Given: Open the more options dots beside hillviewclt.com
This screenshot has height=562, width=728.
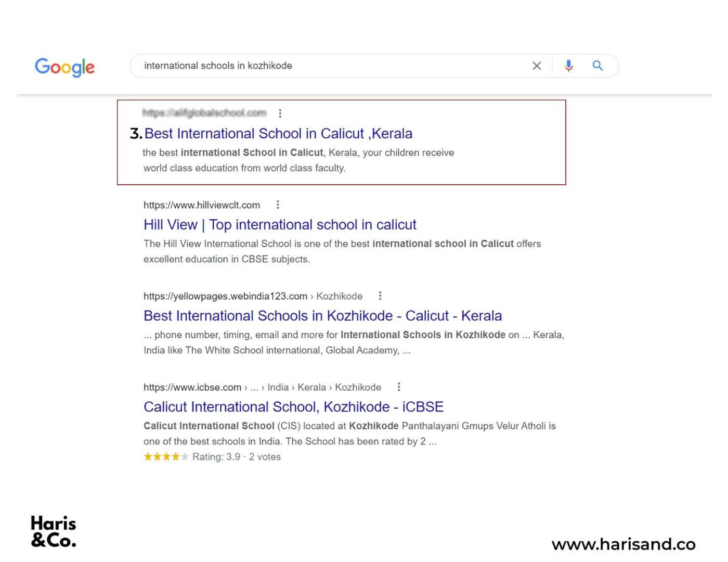Looking at the screenshot, I should [x=278, y=205].
